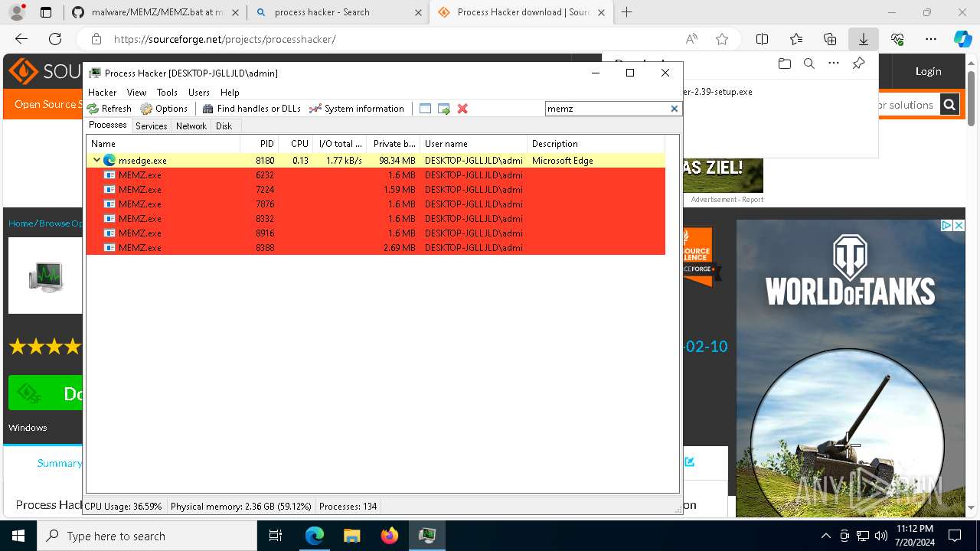Select MEMZ.exe with PID 8332
This screenshot has width=980, height=551.
tap(376, 219)
